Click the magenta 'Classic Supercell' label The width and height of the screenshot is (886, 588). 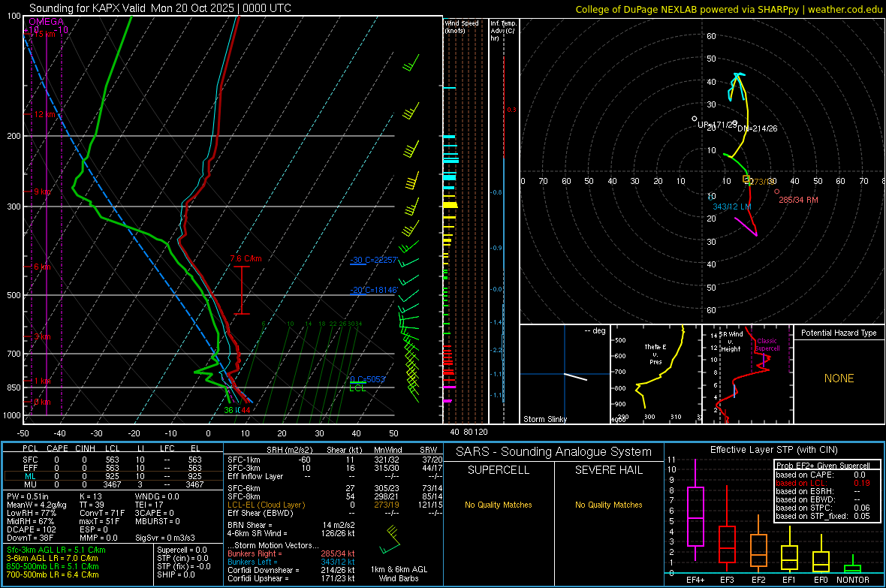[x=767, y=345]
